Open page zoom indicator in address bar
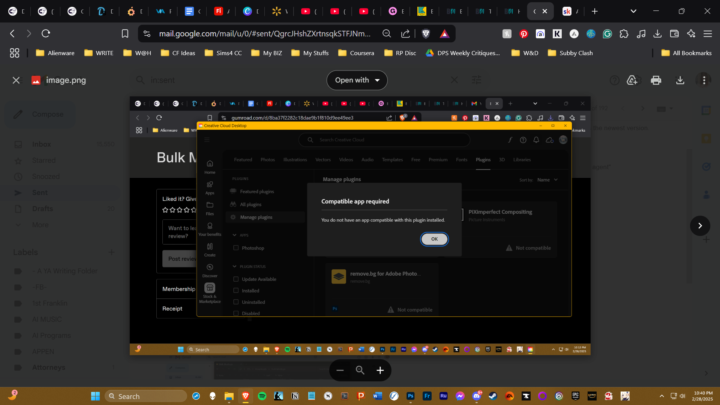 (x=387, y=34)
